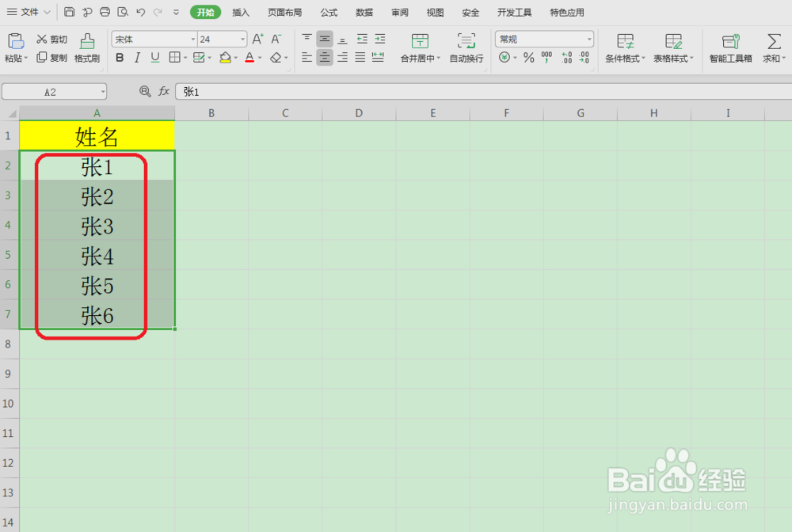Screen dimensions: 792x532
Task: Switch to the 审阅 tab
Action: [399, 12]
